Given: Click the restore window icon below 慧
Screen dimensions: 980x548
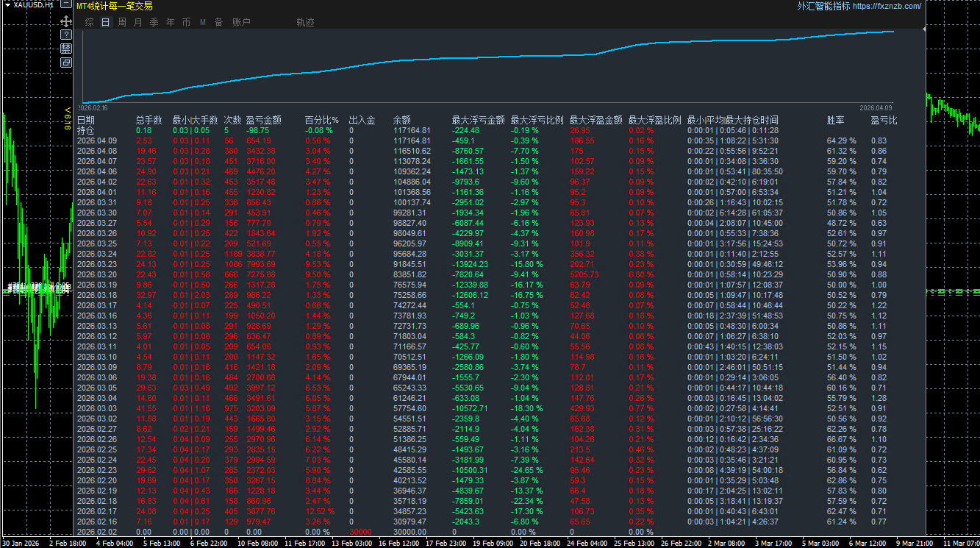Looking at the screenshot, I should (x=66, y=63).
